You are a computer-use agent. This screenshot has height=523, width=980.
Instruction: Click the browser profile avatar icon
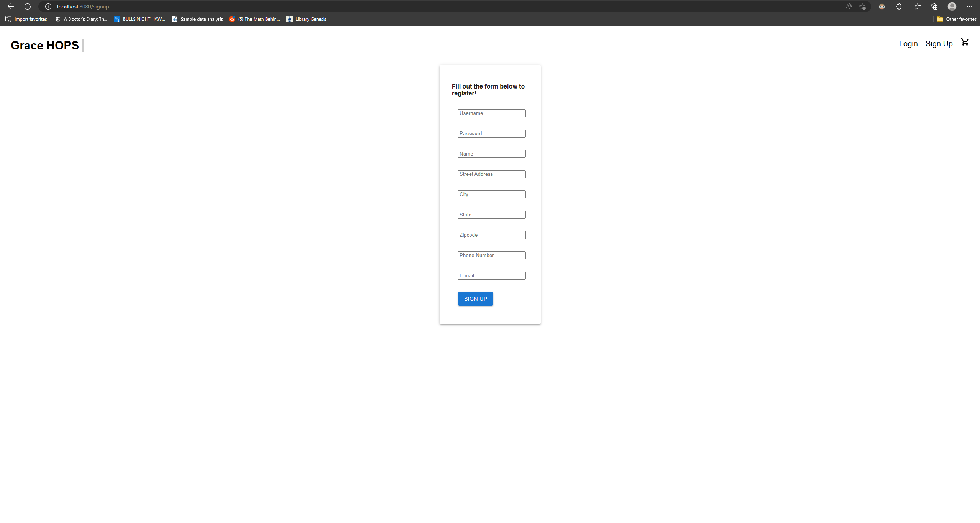(x=952, y=7)
